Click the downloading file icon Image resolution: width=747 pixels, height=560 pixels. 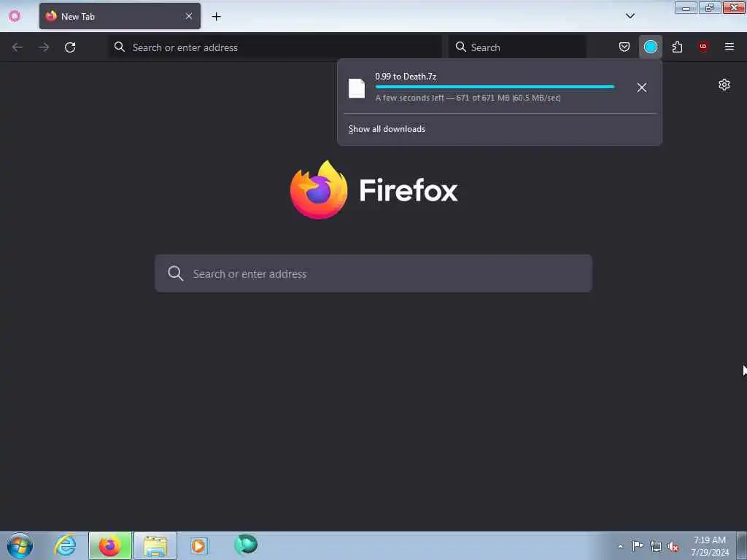pos(357,88)
